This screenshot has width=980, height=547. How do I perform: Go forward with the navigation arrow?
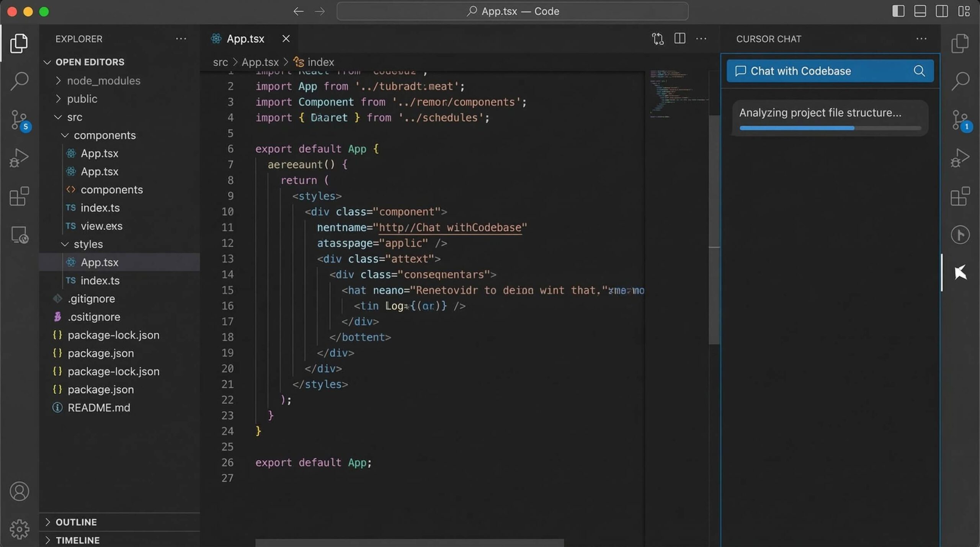(x=320, y=11)
